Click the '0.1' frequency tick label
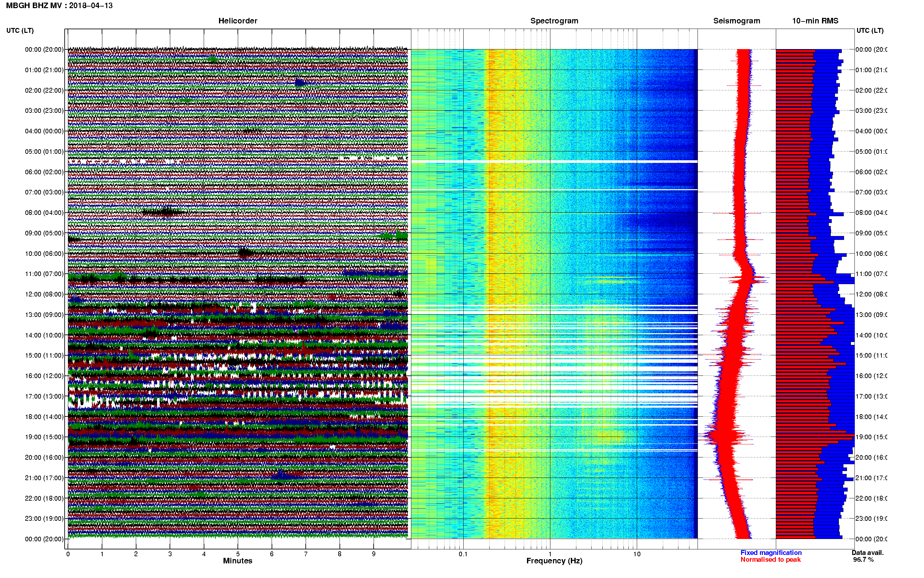The height and width of the screenshot is (578, 924). (463, 554)
